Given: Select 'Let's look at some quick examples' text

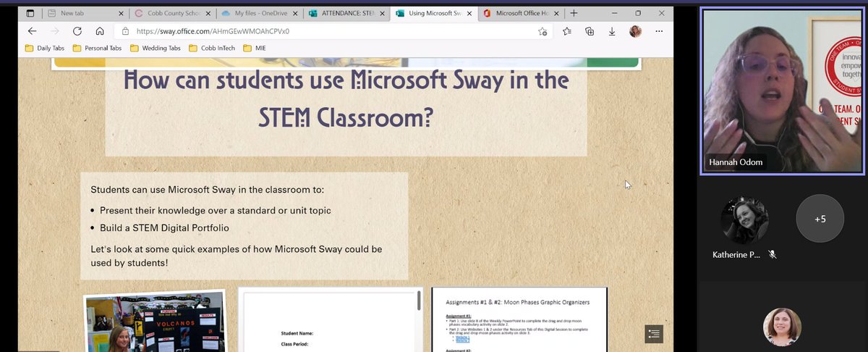Looking at the screenshot, I should click(x=237, y=256).
